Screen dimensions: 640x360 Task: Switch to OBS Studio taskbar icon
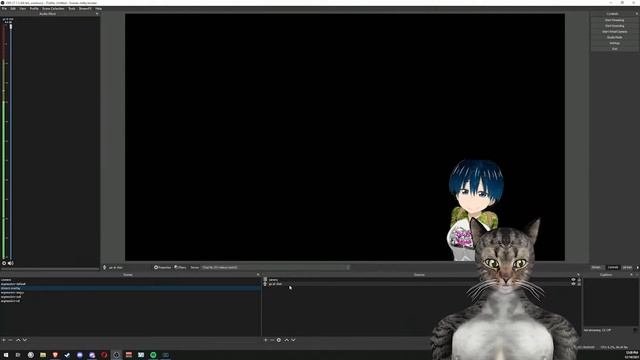[116, 355]
